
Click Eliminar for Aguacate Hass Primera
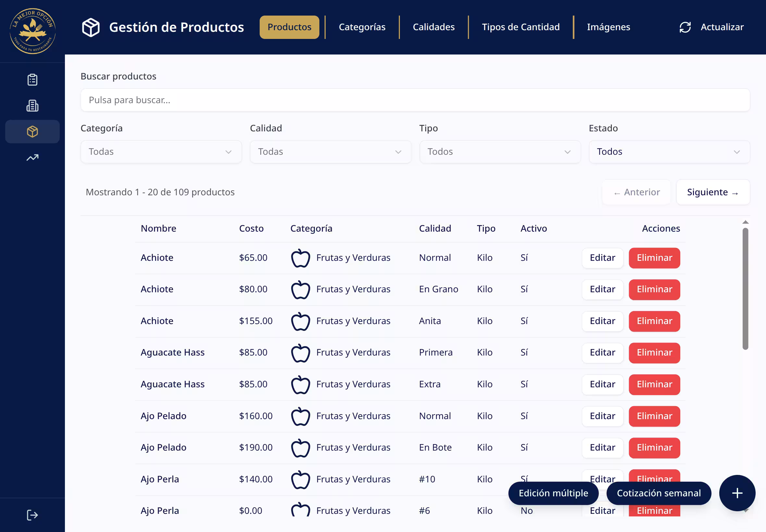(x=654, y=353)
